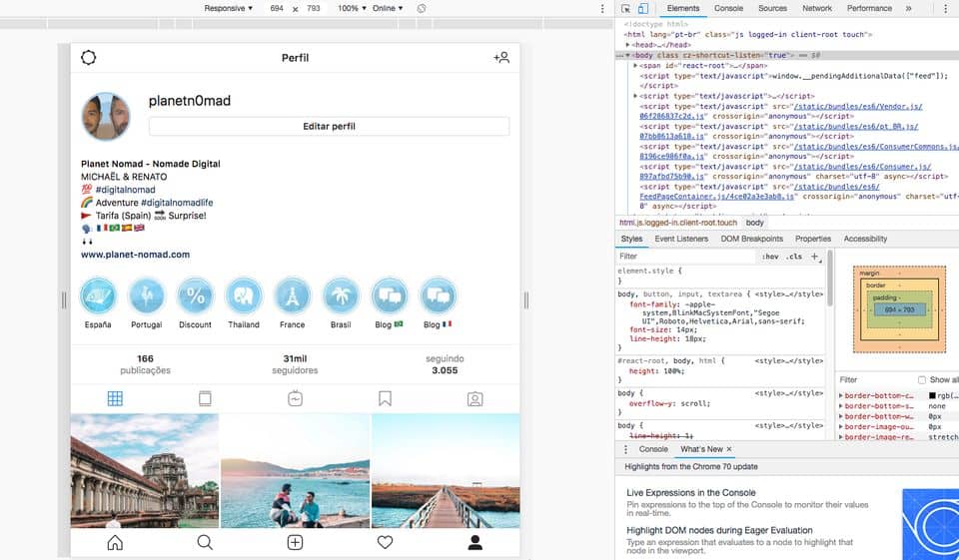Collapse the body element node

tap(627, 55)
